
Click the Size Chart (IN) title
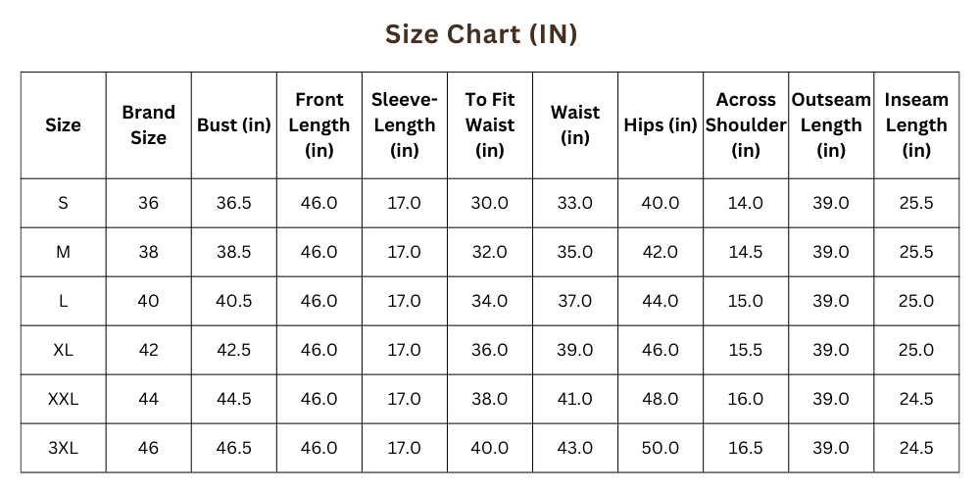(x=481, y=34)
